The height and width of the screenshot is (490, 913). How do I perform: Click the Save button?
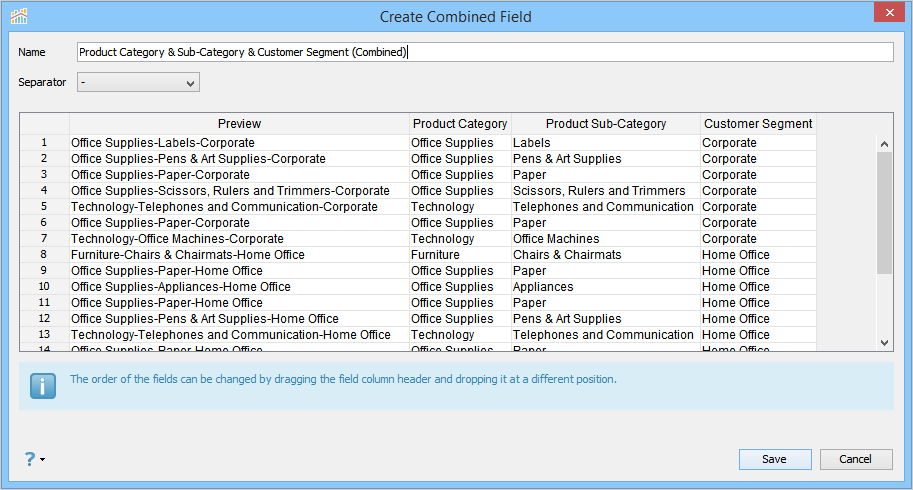(x=774, y=459)
